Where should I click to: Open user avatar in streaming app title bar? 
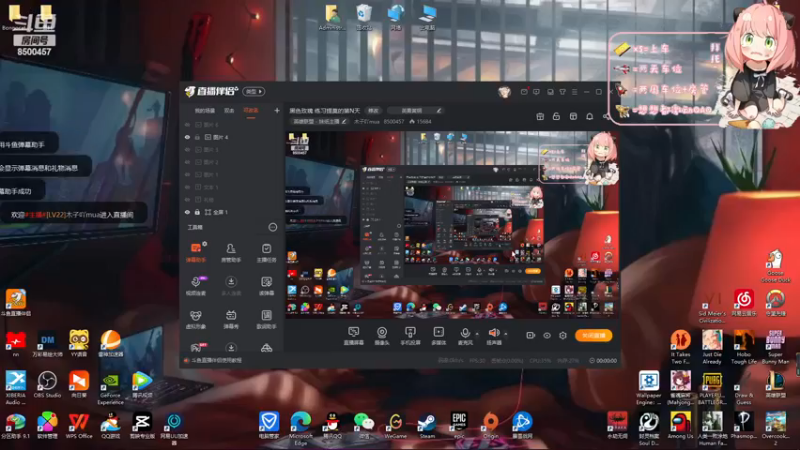click(504, 92)
